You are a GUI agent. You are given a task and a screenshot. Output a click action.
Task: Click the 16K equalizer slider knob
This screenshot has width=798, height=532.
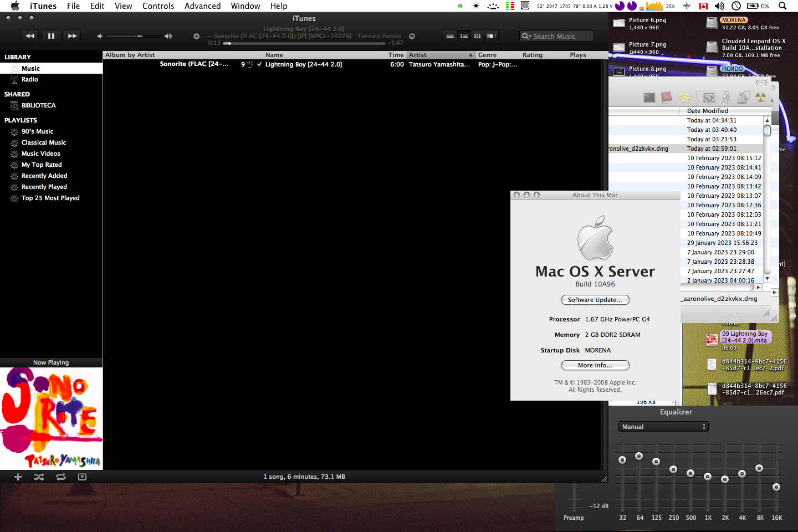(x=776, y=487)
